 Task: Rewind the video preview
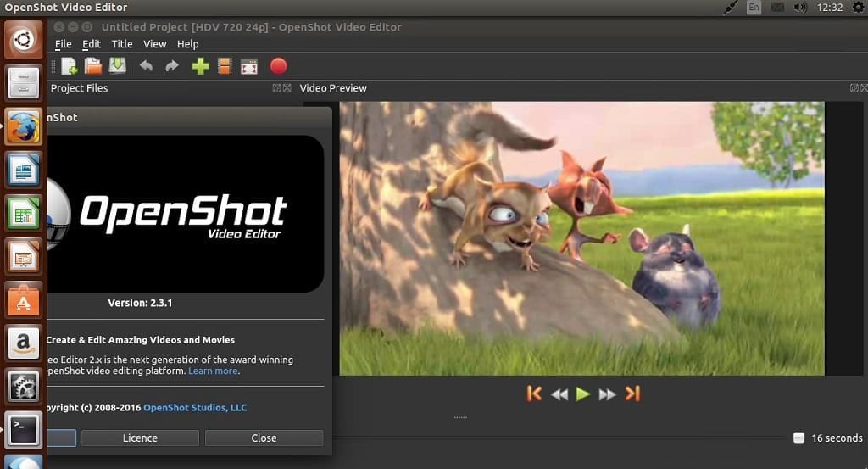[559, 394]
